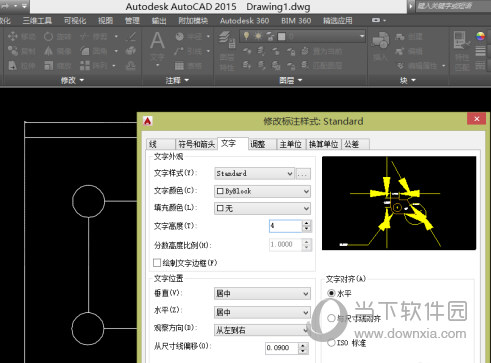
Task: Open the Fill color dropdown
Action: [x=262, y=209]
